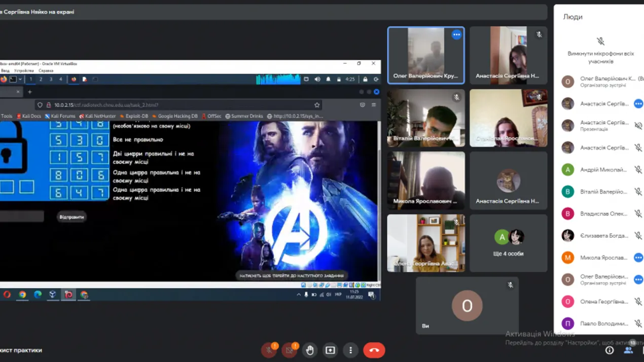The image size is (644, 362).
Task: Open the Google Hacking DB bookmark
Action: click(175, 116)
